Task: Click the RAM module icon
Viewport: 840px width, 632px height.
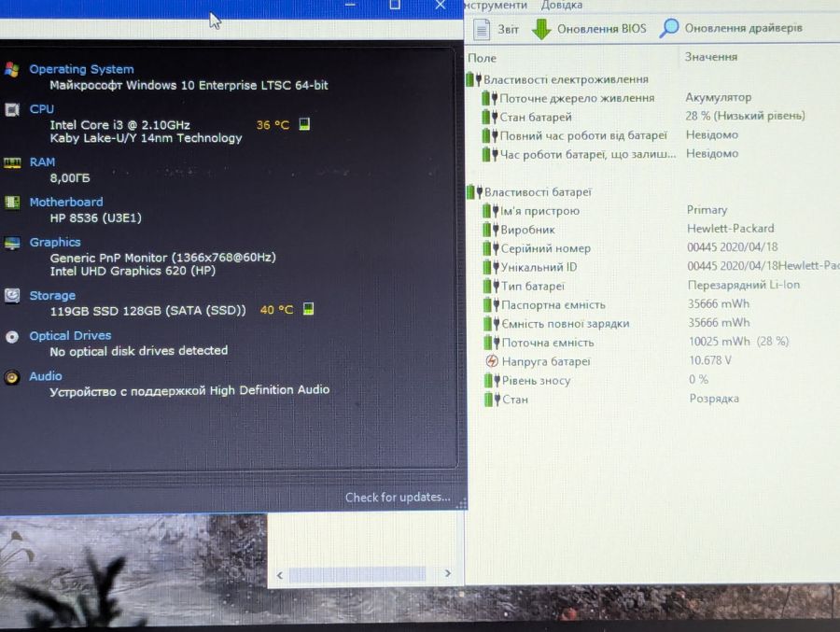Action: [x=12, y=162]
